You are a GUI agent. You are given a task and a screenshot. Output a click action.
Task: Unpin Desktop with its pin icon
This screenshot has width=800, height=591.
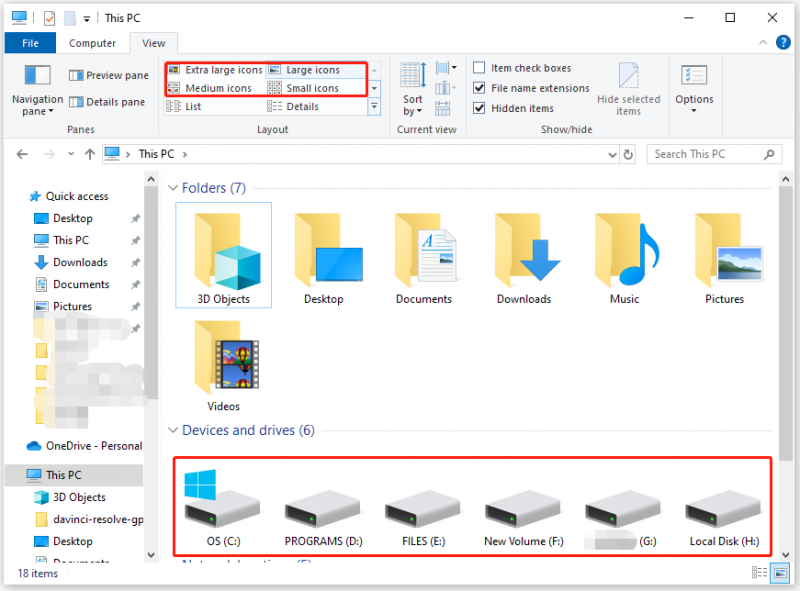click(135, 218)
